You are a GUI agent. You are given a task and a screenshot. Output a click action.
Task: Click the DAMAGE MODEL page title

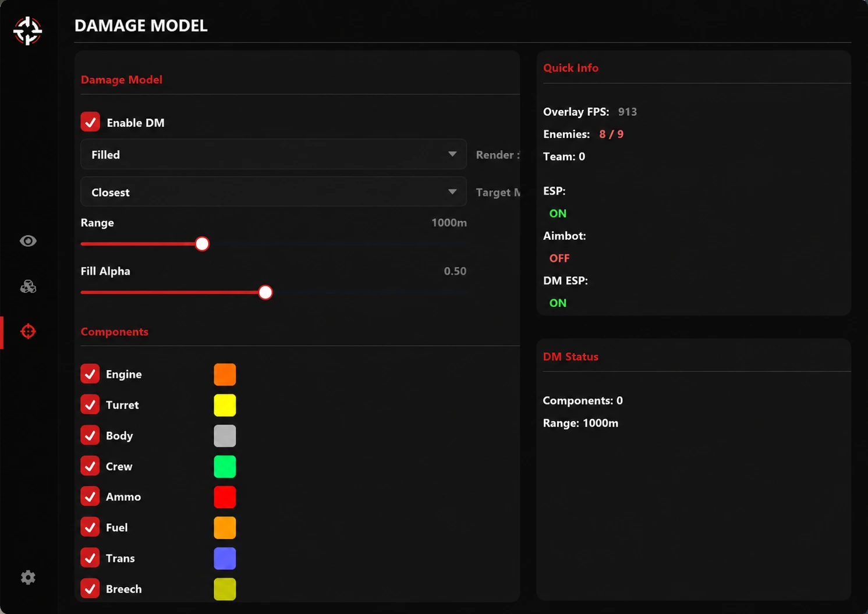coord(141,26)
